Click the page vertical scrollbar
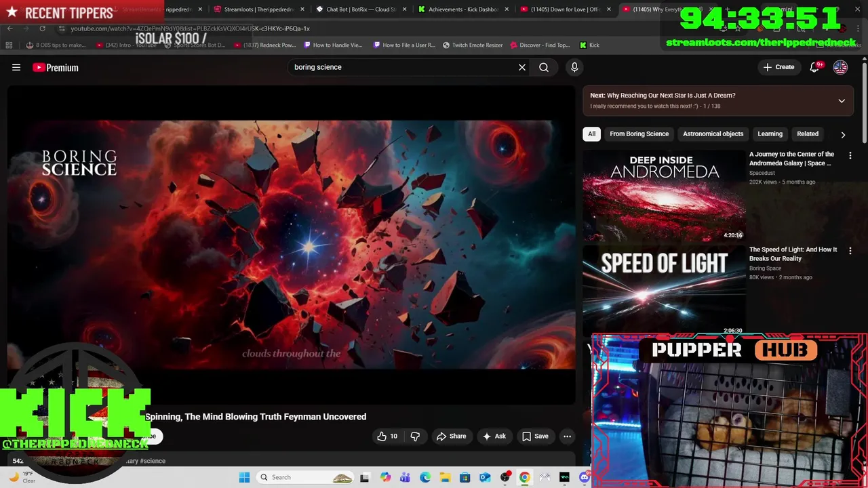Image resolution: width=868 pixels, height=488 pixels. [x=865, y=102]
